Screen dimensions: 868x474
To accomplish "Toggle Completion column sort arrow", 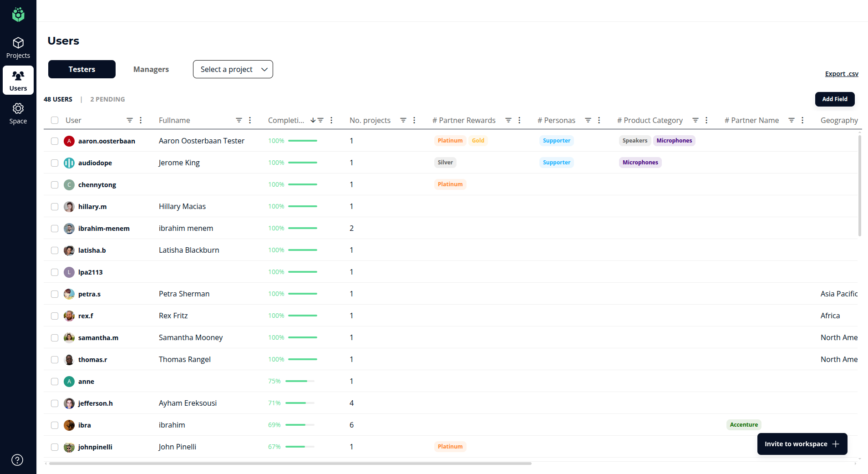I will pyautogui.click(x=313, y=120).
